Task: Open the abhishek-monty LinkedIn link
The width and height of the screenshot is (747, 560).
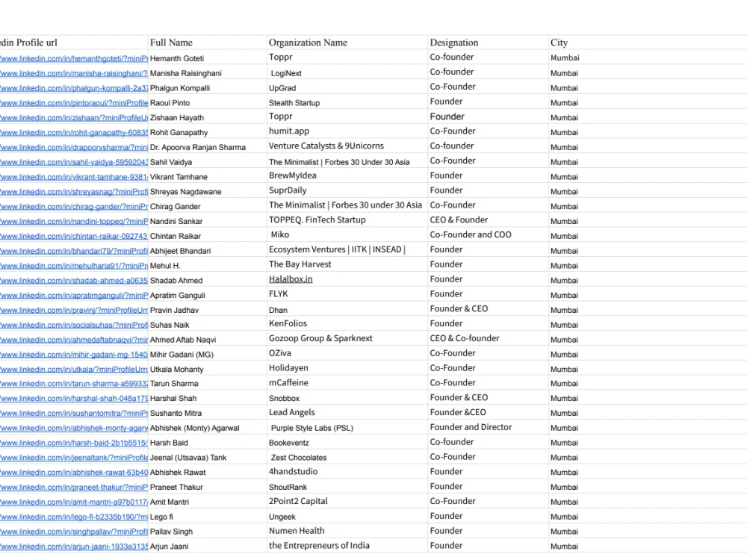Action: pyautogui.click(x=74, y=428)
